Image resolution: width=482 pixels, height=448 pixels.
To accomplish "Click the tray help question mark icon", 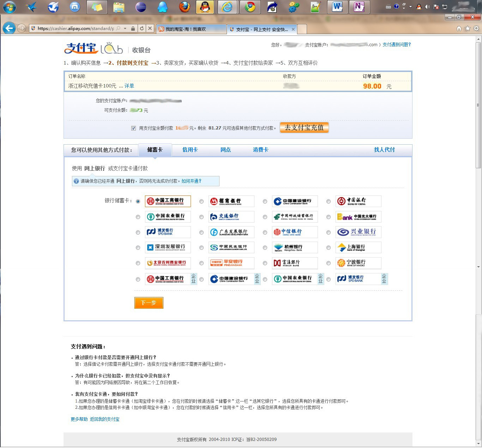I will [x=396, y=6].
